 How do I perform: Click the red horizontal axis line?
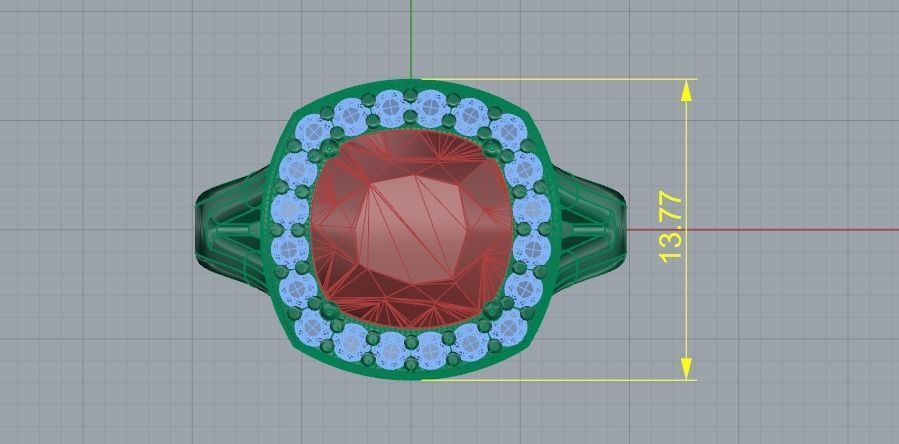763,230
